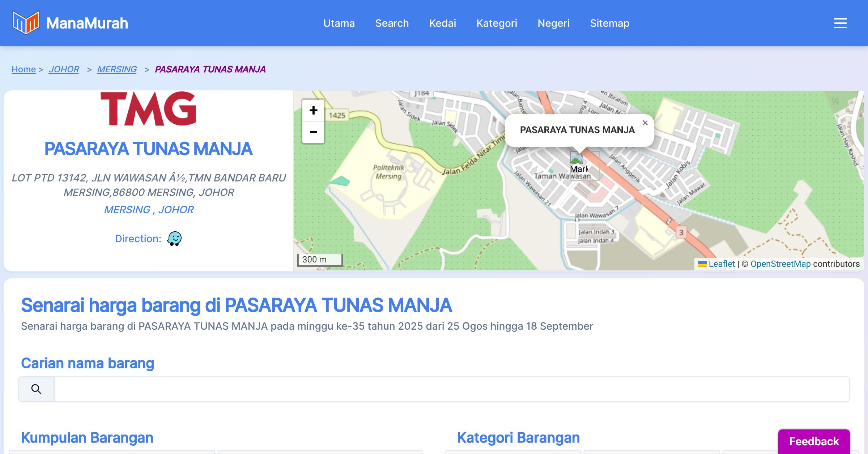Go to the Kedai page
The height and width of the screenshot is (454, 868).
click(442, 23)
